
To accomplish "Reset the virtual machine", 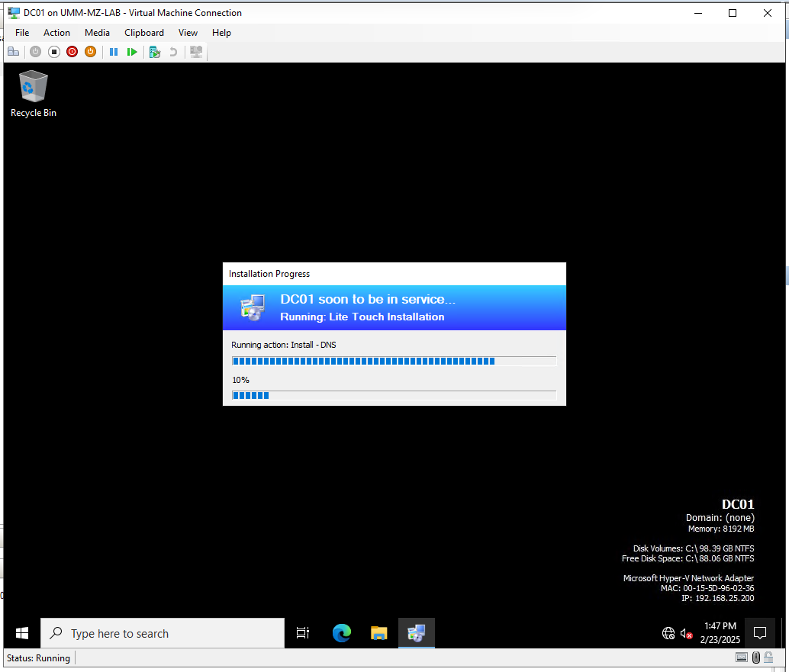I will (132, 51).
